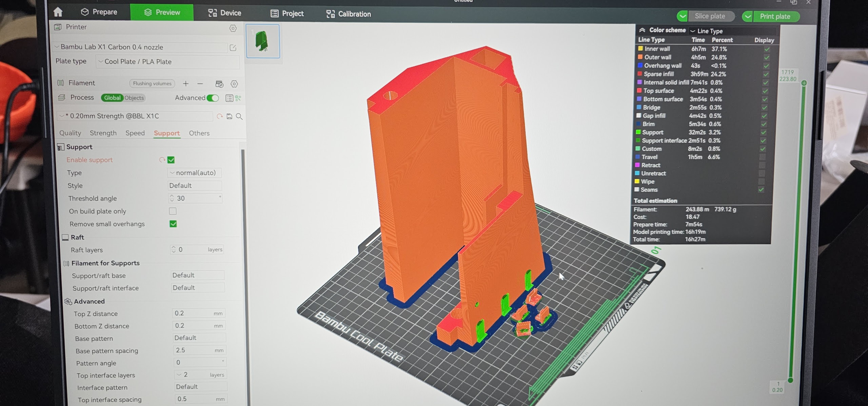868x406 pixels.
Task: Click the edit printer preset icon
Action: coord(233,48)
